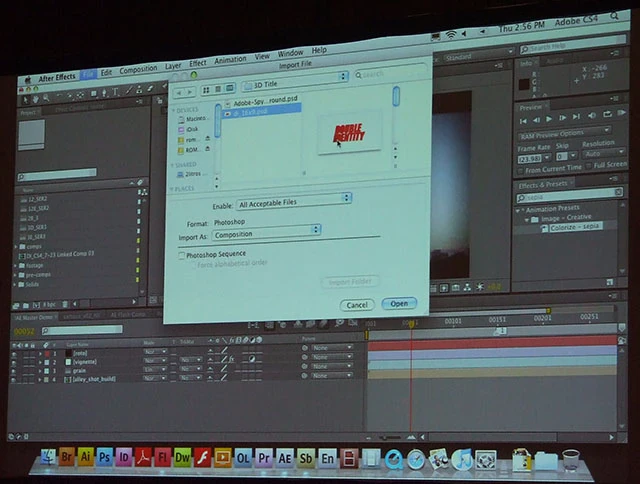Select the Colorize - sepia preset
Screen dimensions: 640x484
(x=575, y=226)
